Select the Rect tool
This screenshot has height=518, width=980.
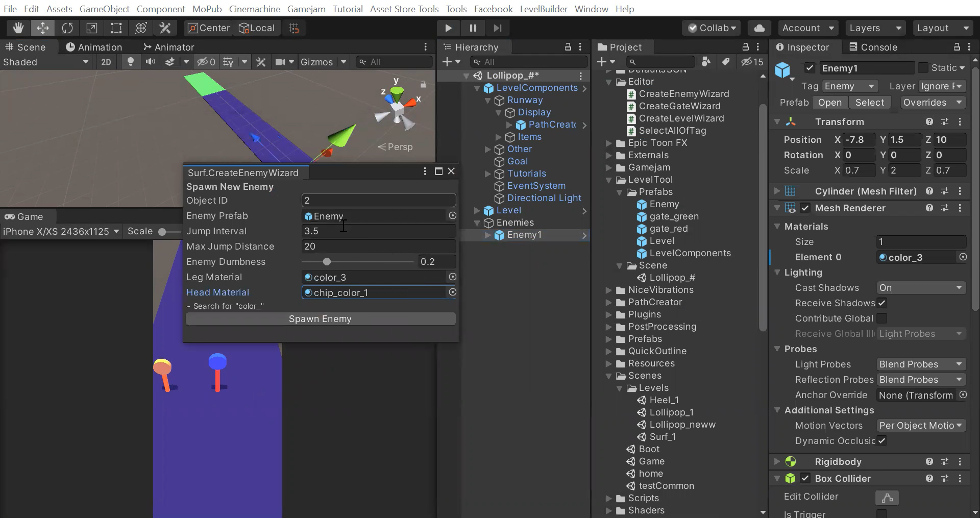coord(116,28)
